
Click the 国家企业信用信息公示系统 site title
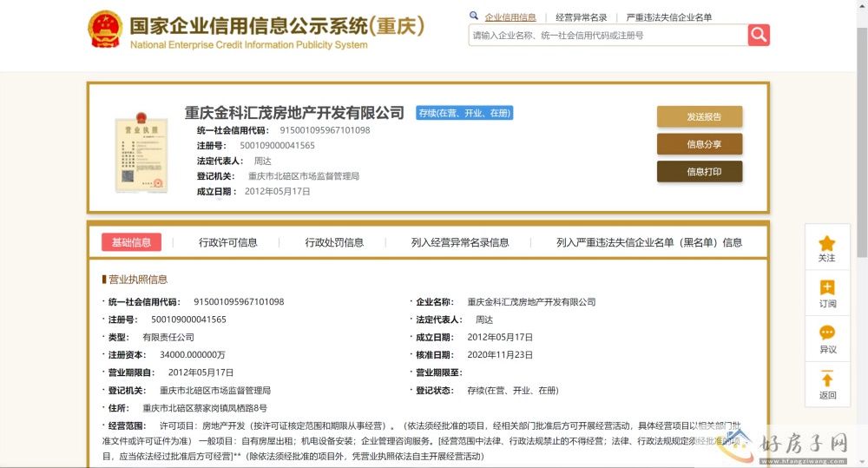(x=277, y=26)
